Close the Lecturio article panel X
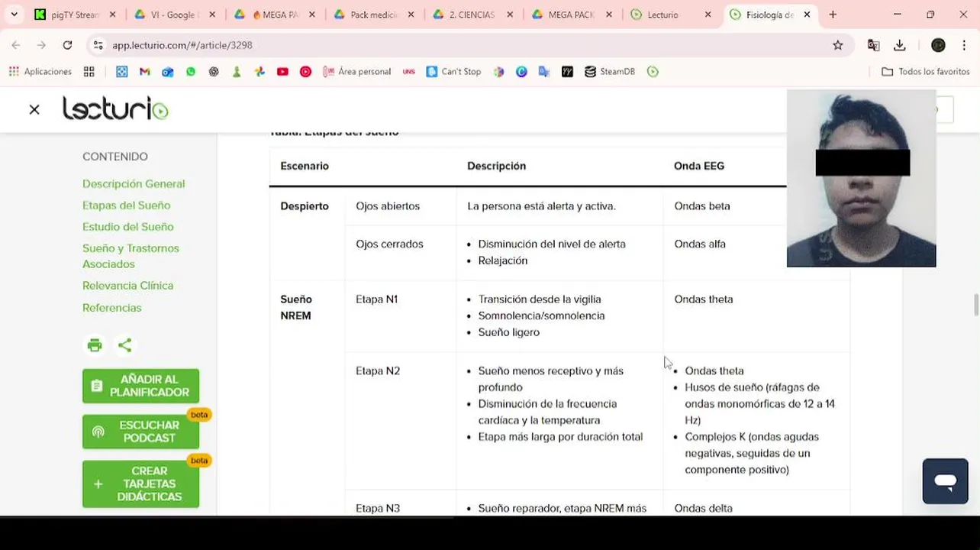980x550 pixels. coord(34,110)
